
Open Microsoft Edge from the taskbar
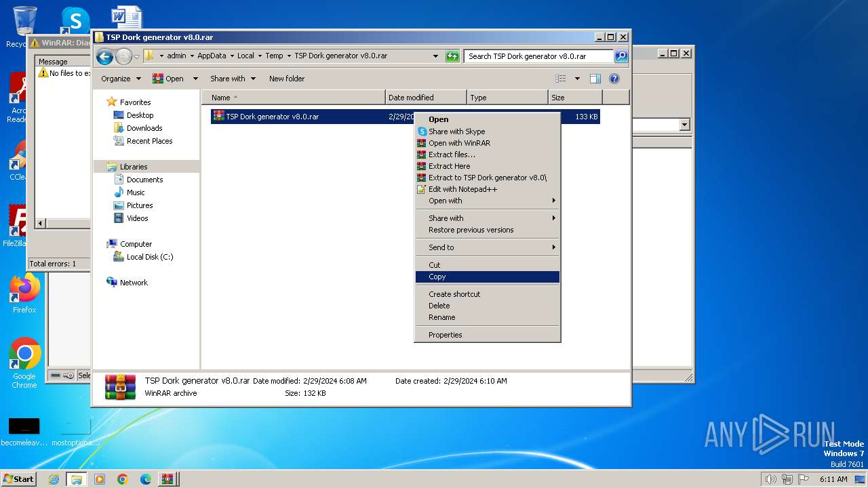pos(146,479)
